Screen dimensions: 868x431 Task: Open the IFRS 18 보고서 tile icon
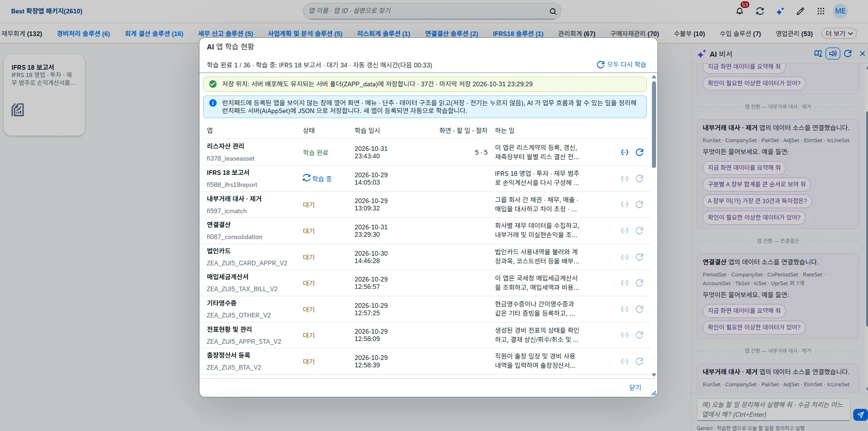pyautogui.click(x=18, y=110)
